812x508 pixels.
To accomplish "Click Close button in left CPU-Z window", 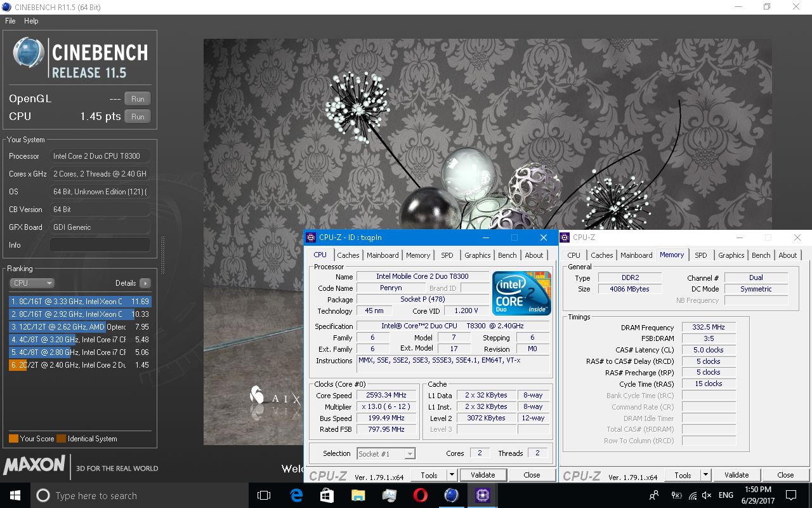I will click(x=532, y=475).
